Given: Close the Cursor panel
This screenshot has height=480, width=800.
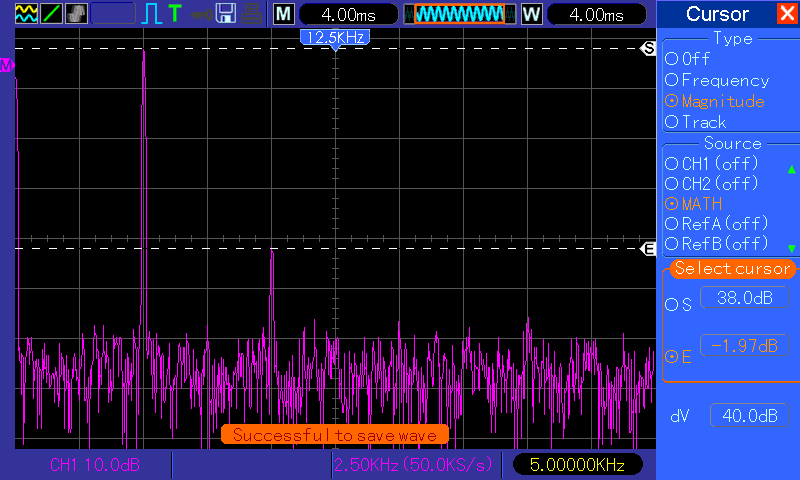Looking at the screenshot, I should (786, 14).
